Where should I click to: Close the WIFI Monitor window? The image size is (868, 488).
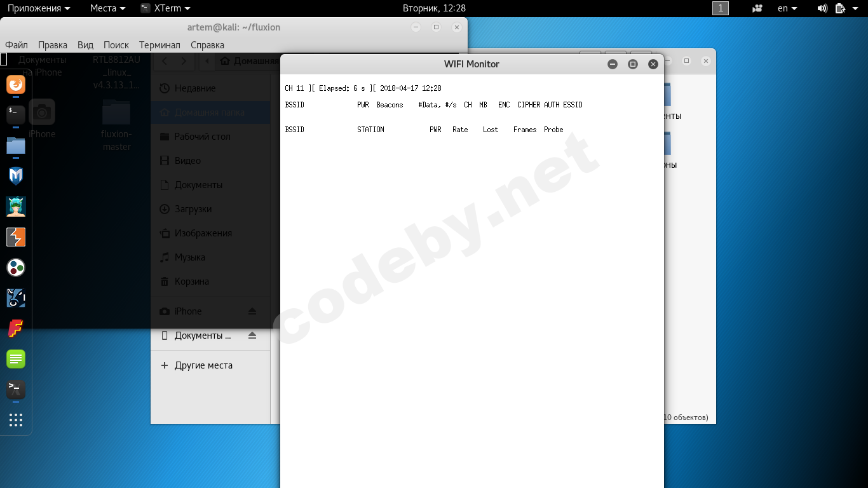653,64
